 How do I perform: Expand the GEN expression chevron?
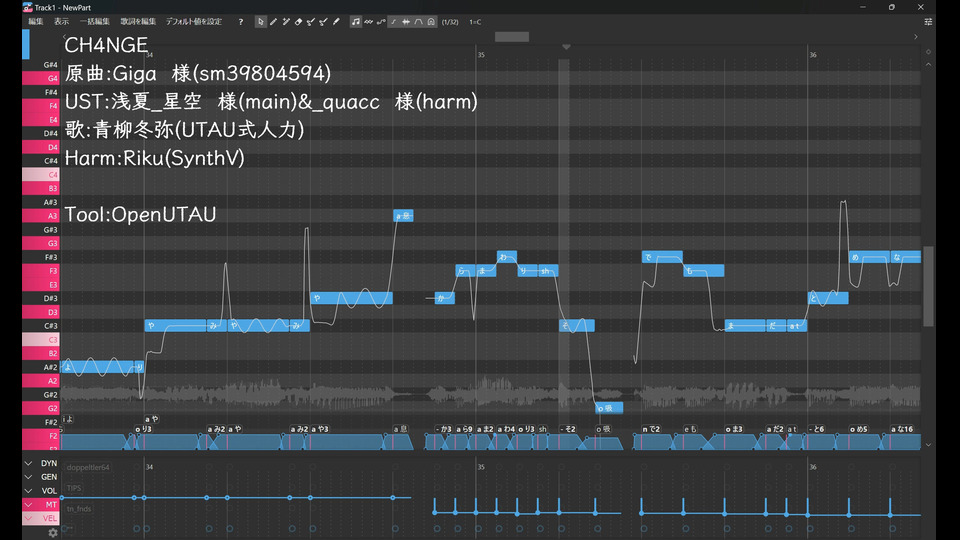(28, 477)
